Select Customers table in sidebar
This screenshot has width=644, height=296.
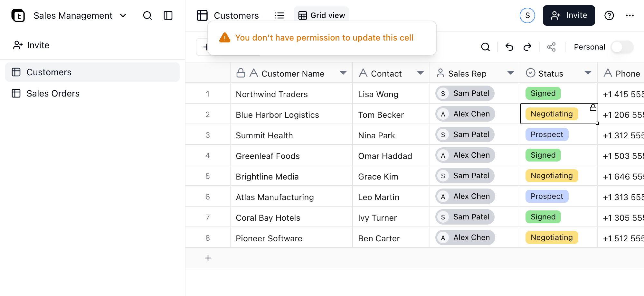click(92, 72)
